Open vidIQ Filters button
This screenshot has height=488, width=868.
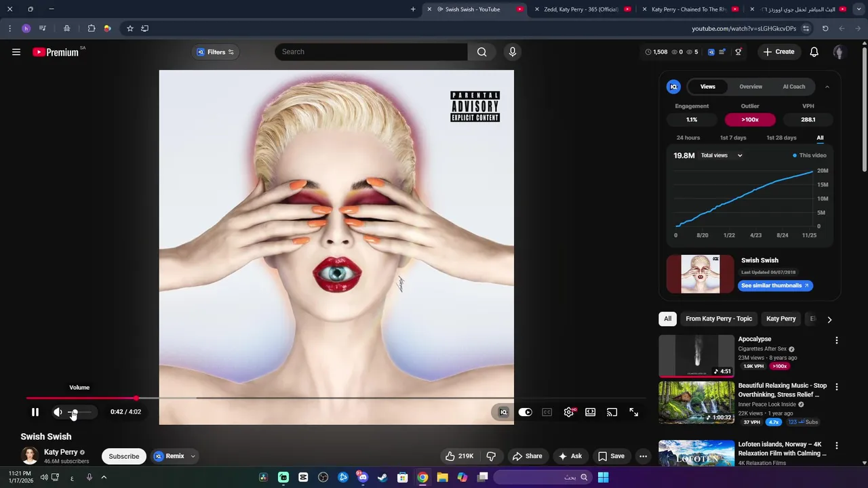(x=215, y=52)
